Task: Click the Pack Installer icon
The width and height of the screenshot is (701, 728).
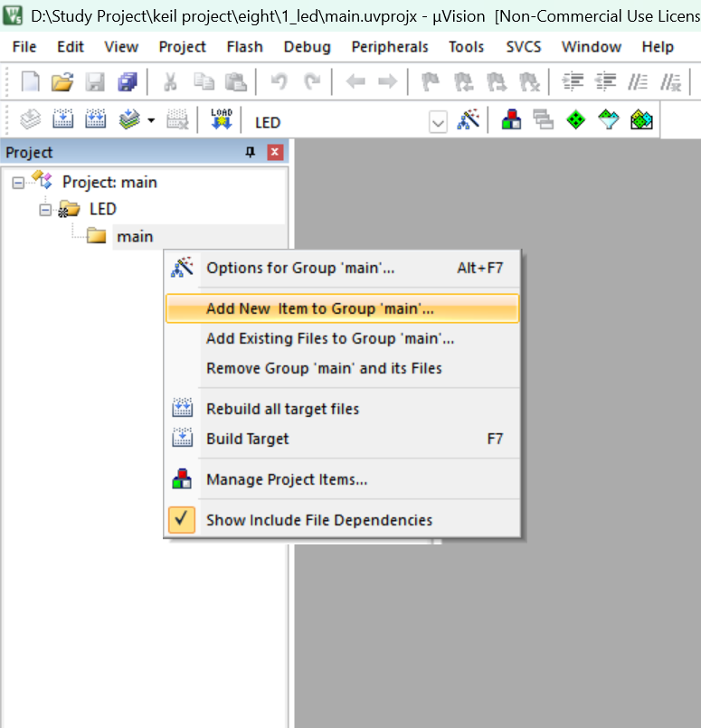Action: point(641,119)
